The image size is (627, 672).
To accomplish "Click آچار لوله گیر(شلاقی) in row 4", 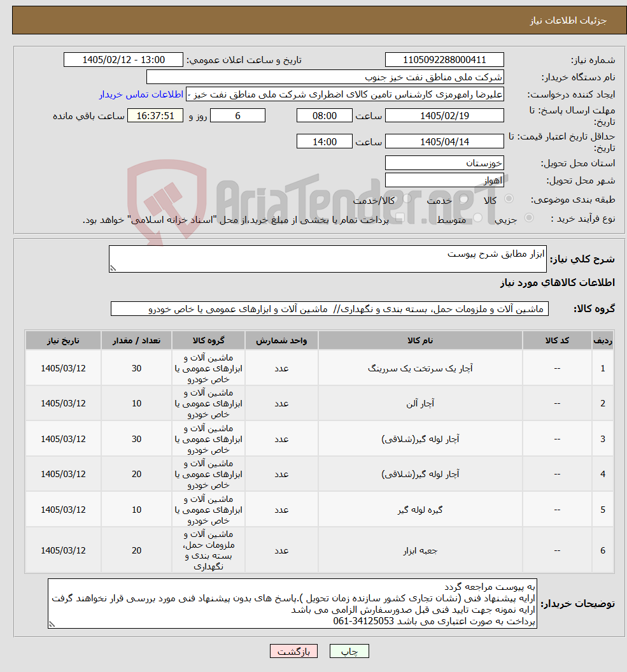I will point(420,474).
